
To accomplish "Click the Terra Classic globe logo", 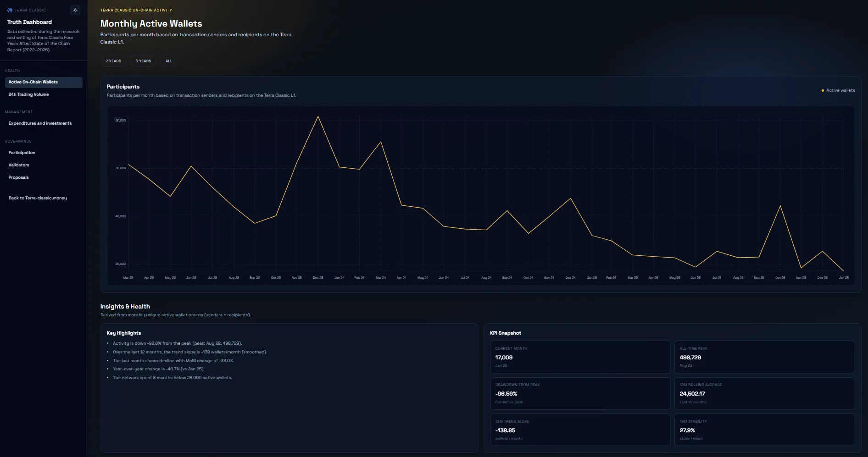I will tap(10, 10).
